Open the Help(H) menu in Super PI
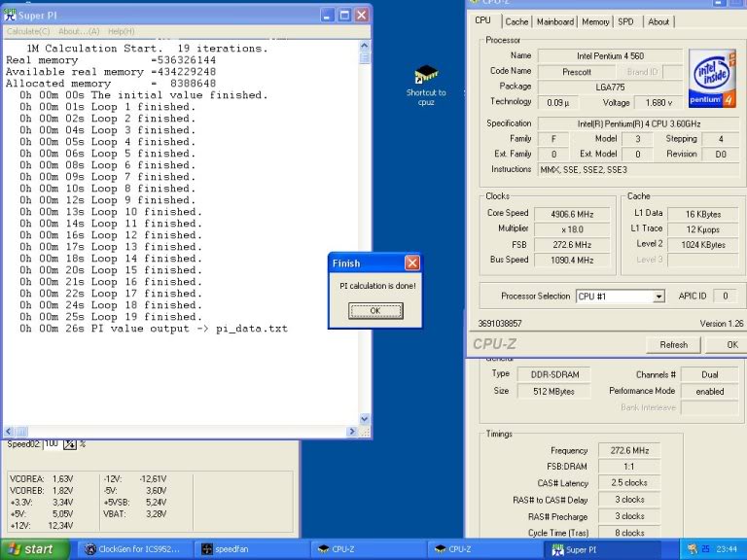Image resolution: width=747 pixels, height=560 pixels. (x=121, y=31)
